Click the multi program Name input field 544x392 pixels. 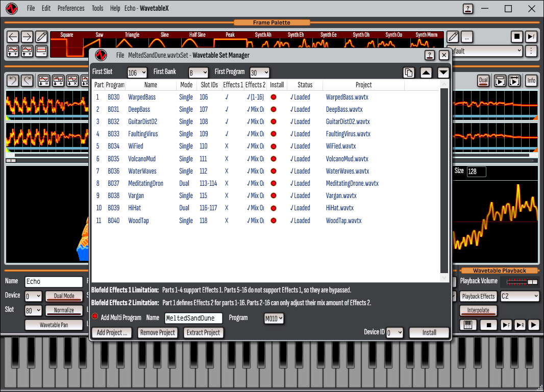[193, 318]
